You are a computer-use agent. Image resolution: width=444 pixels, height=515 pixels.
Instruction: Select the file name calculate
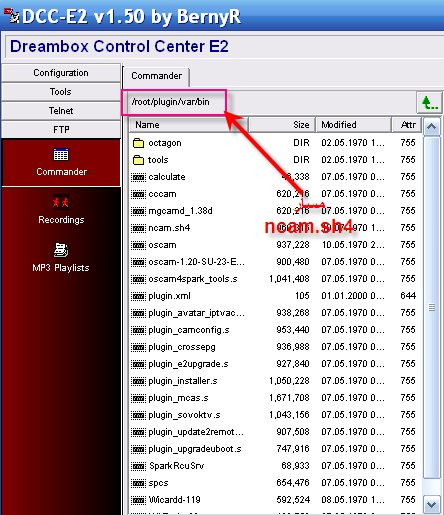pos(167,177)
